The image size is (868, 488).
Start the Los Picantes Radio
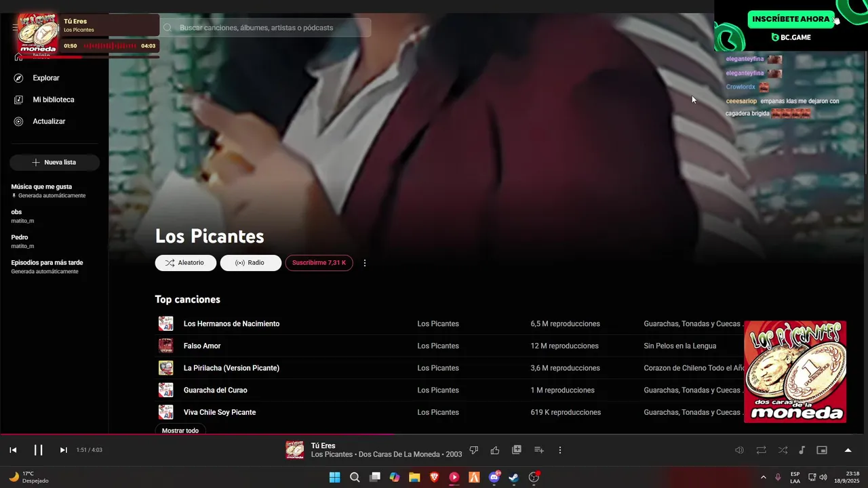251,263
